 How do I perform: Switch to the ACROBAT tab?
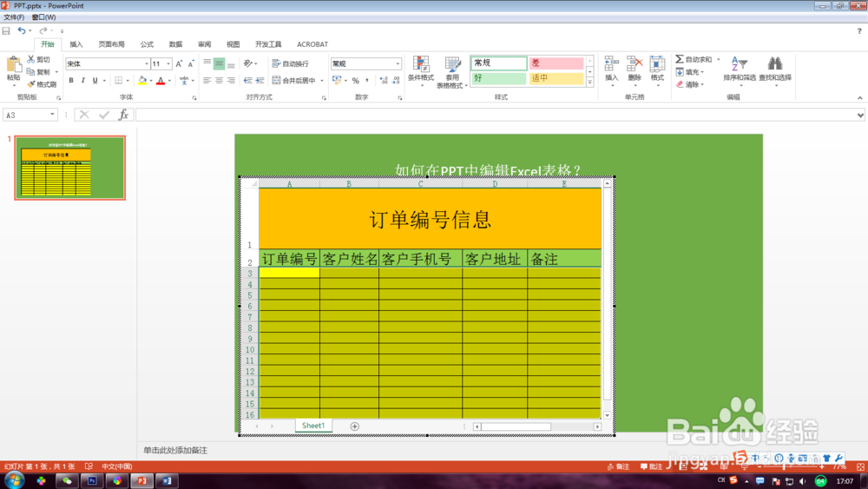tap(312, 44)
